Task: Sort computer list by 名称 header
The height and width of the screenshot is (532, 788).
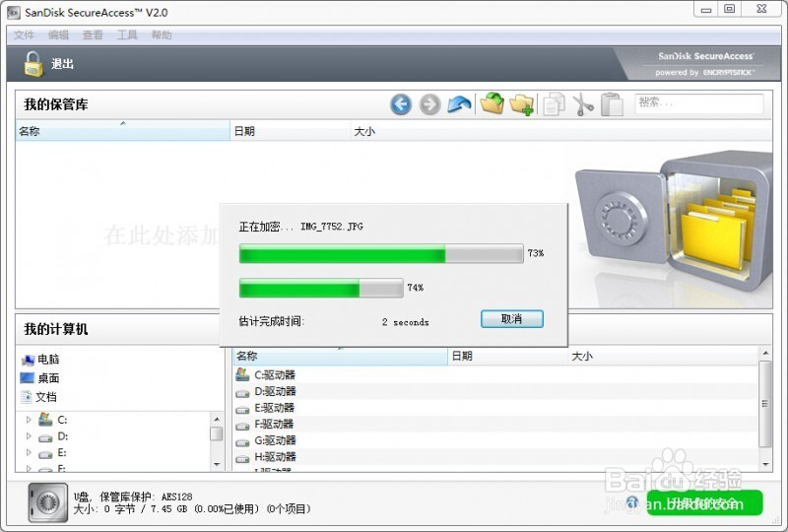Action: [340, 356]
